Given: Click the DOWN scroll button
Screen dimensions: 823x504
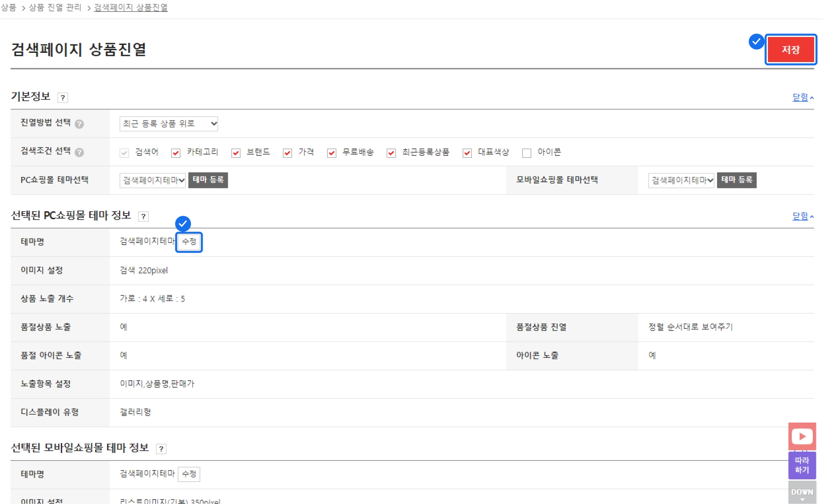Looking at the screenshot, I should pyautogui.click(x=802, y=492).
